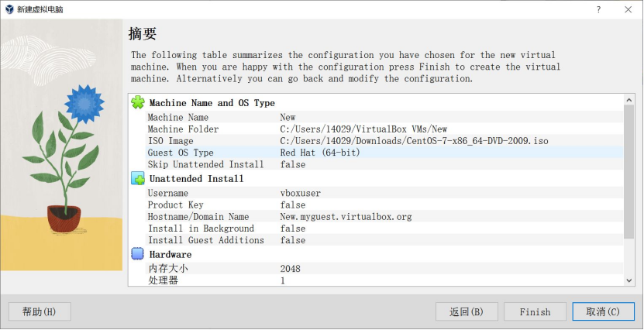Click the 摘要 heading

[142, 33]
